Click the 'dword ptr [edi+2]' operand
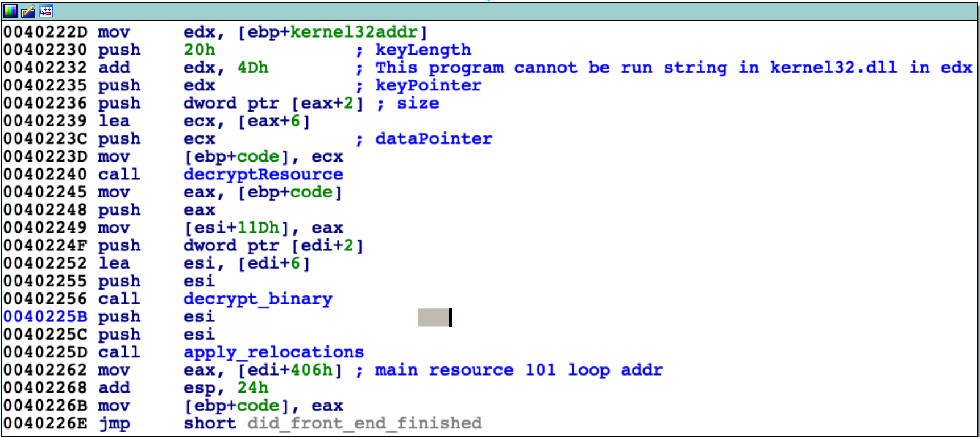The height and width of the screenshot is (437, 980). (273, 245)
